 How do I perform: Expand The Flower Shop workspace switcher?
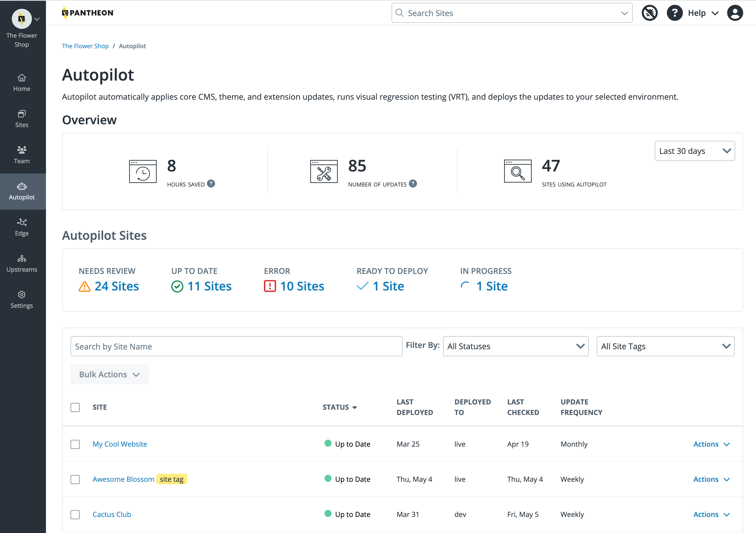coord(37,19)
